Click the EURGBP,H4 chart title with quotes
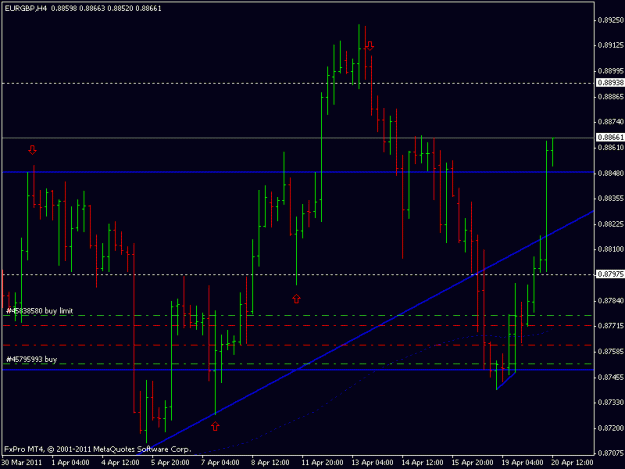The image size is (625, 469). point(83,8)
